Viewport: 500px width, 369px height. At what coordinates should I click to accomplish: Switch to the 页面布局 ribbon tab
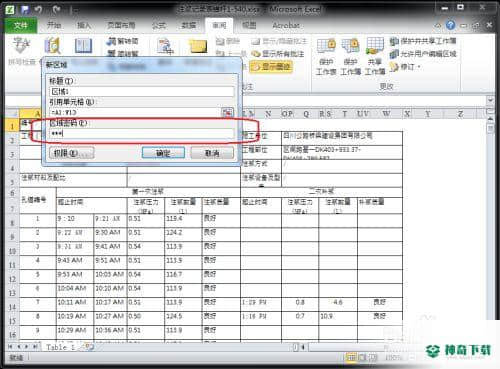[x=121, y=25]
